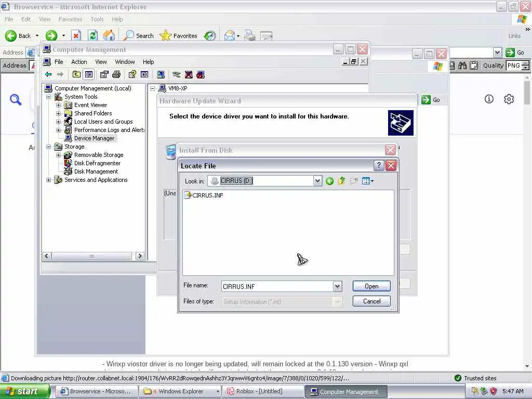Switch to Browservice taskbar item
532x399 pixels.
(96, 392)
